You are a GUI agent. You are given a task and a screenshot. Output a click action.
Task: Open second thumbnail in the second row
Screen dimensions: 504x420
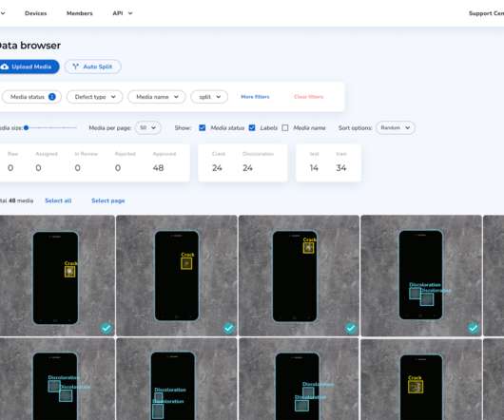click(x=177, y=379)
